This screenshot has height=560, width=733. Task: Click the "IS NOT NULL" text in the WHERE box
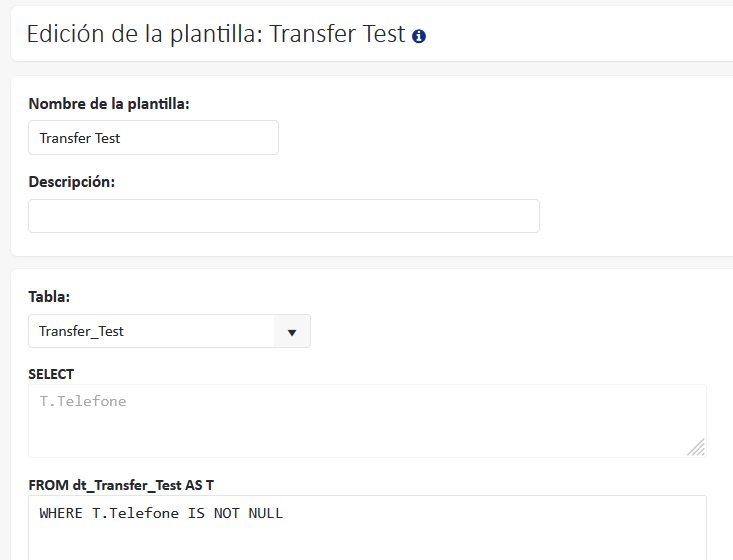tap(236, 513)
